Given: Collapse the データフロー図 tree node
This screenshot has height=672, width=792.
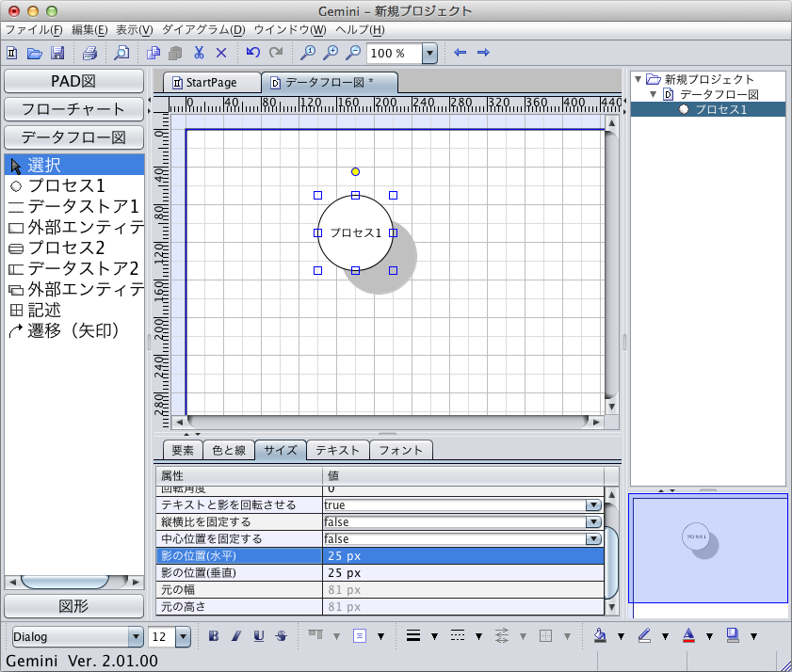Looking at the screenshot, I should point(654,94).
